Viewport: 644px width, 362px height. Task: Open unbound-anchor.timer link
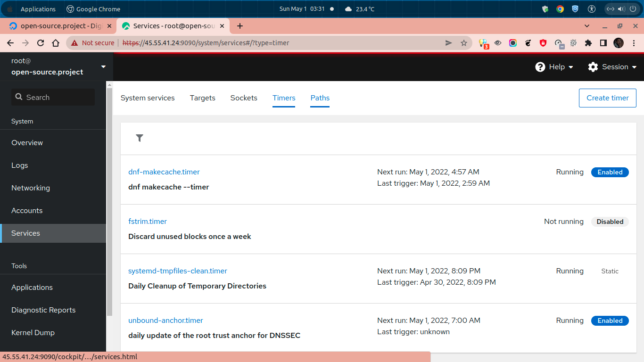pos(166,321)
